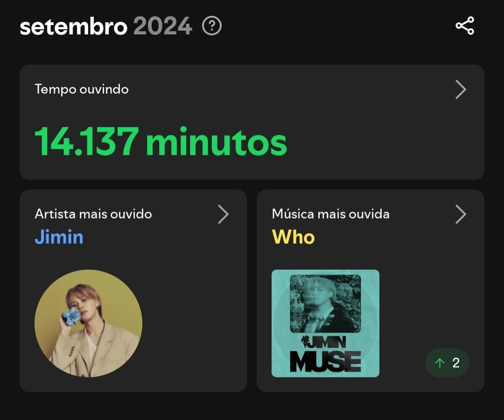This screenshot has width=504, height=420.
Task: Click the setembro 2024 heading
Action: click(x=106, y=26)
